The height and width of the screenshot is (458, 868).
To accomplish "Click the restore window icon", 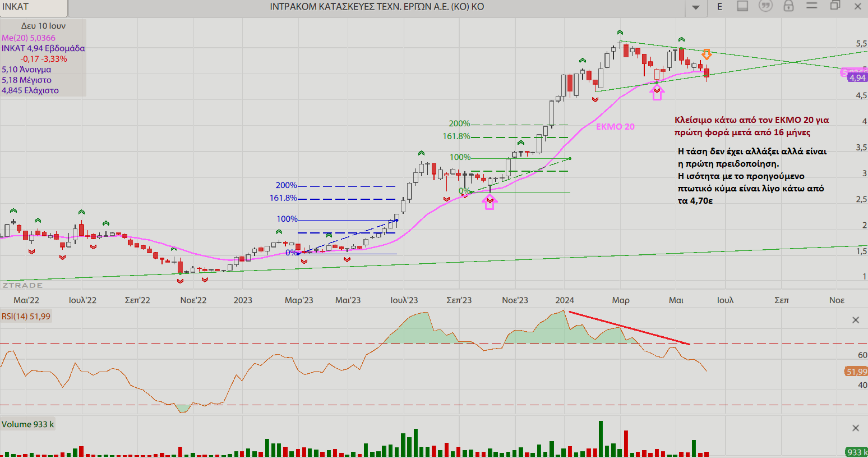I will coord(835,6).
